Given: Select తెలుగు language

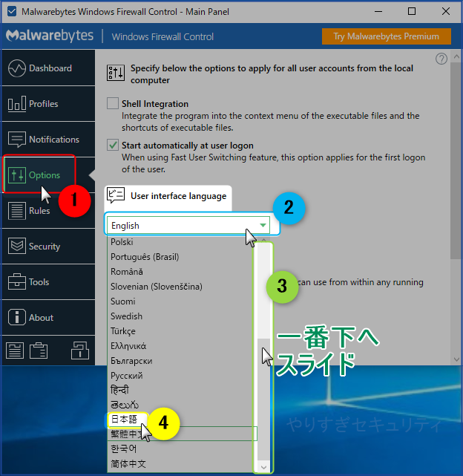Looking at the screenshot, I should tap(180, 405).
